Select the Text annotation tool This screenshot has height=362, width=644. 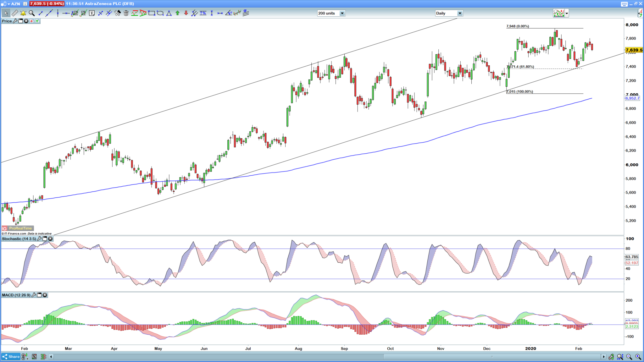[92, 13]
